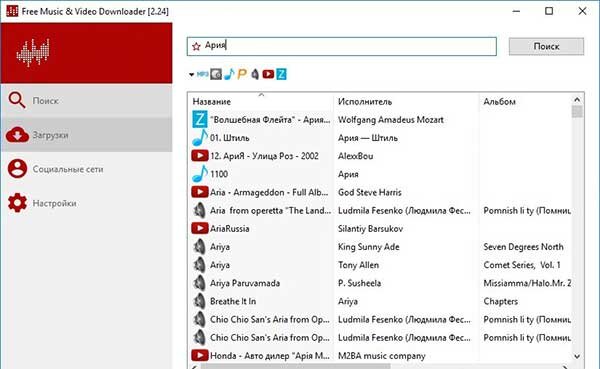Open the Настройки sidebar section
The image size is (600, 369).
(x=86, y=203)
